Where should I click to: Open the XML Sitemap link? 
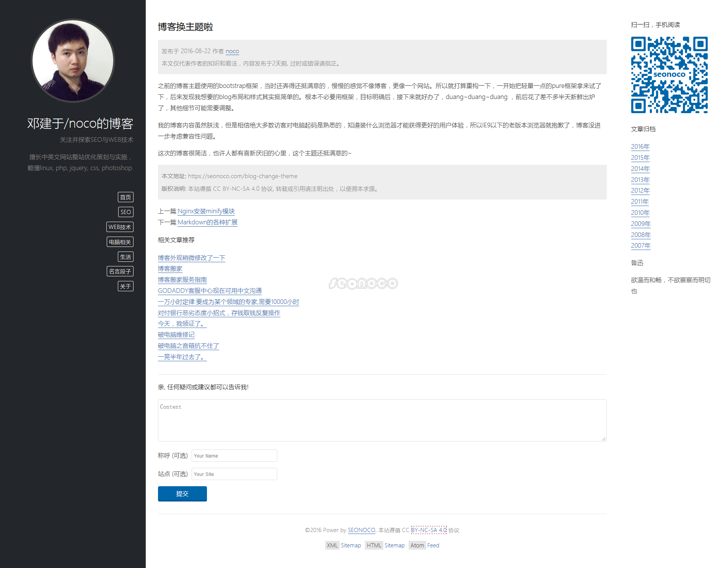[343, 545]
